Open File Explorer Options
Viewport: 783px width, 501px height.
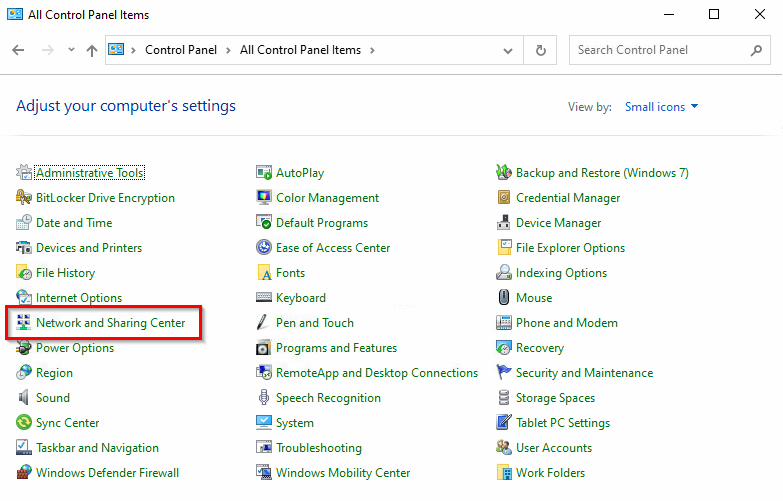point(570,248)
